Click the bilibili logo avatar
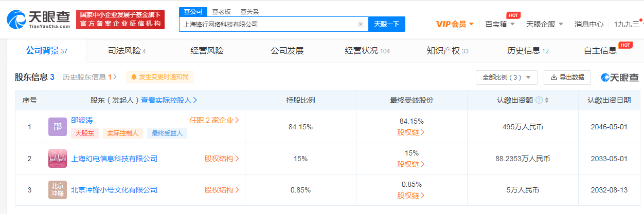The image size is (644, 214). click(58, 159)
